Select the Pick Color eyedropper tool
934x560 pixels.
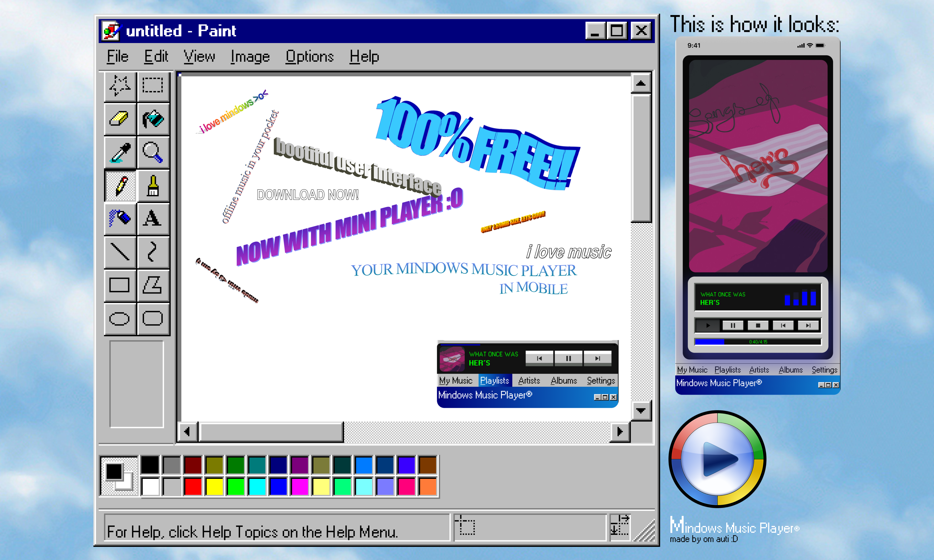(x=120, y=152)
